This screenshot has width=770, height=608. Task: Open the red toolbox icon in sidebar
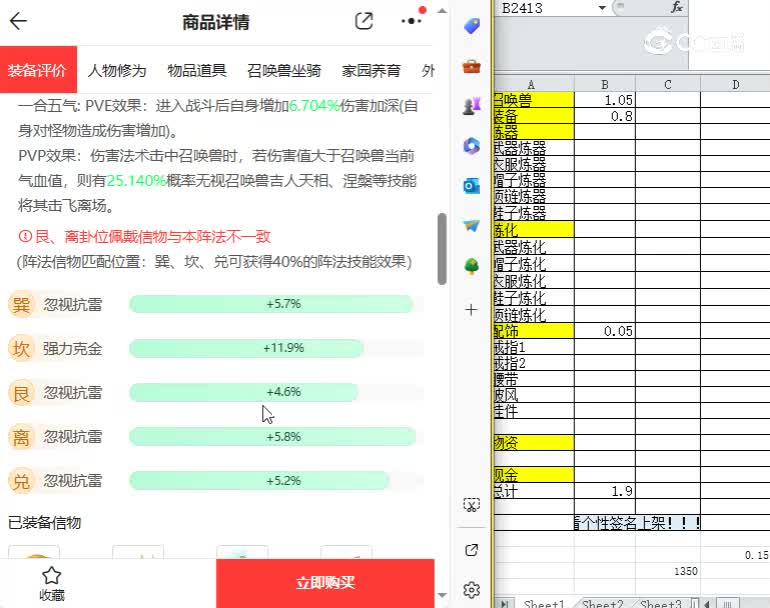(x=471, y=66)
